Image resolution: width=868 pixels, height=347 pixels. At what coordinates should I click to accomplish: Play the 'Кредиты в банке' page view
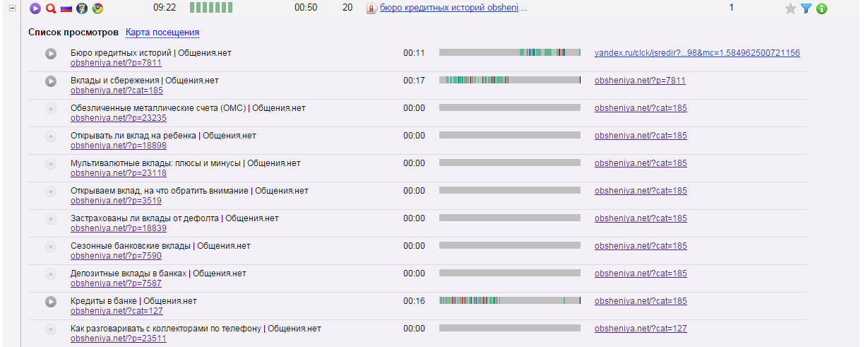(x=51, y=301)
